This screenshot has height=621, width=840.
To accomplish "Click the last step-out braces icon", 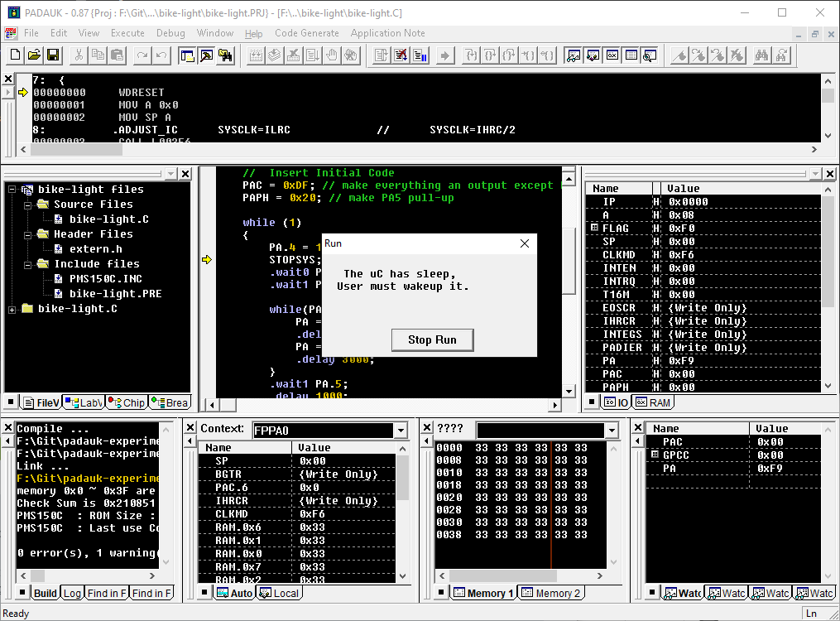I will coord(547,55).
